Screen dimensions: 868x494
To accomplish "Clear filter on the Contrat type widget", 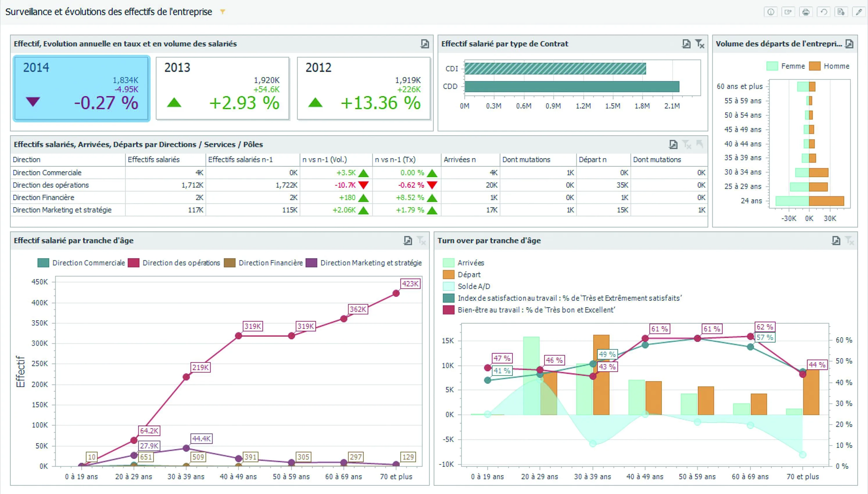I will click(x=699, y=44).
